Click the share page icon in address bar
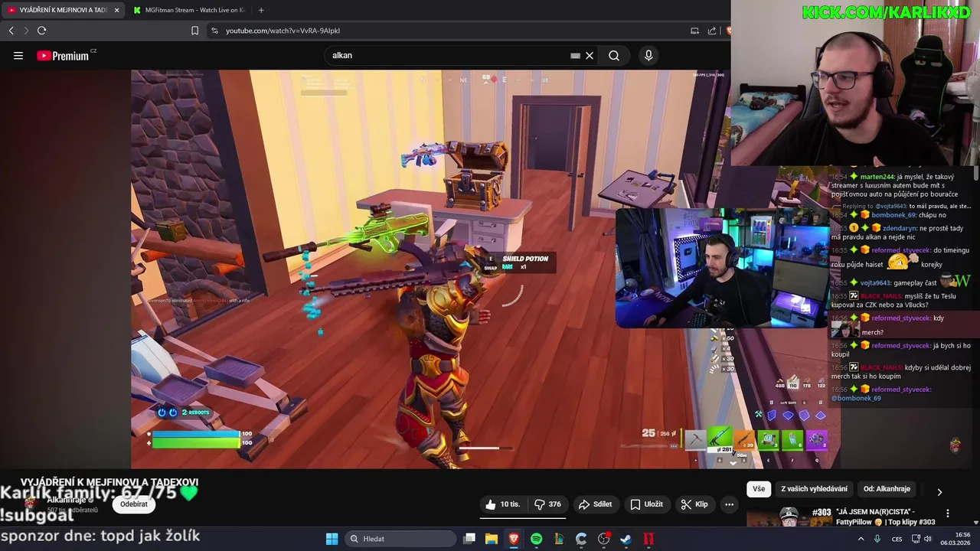 [x=712, y=31]
